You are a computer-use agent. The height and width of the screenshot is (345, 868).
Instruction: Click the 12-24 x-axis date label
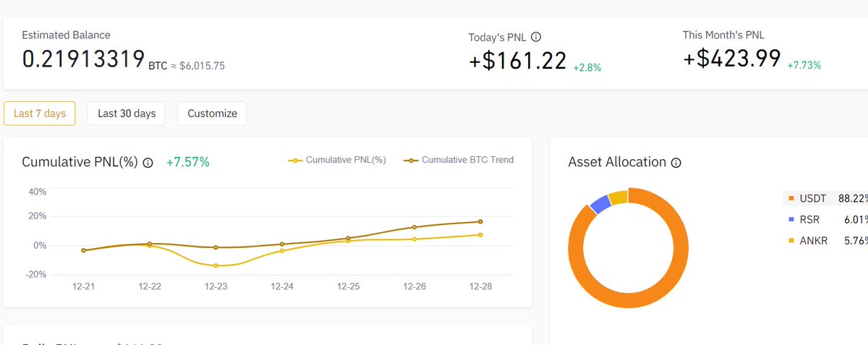282,286
